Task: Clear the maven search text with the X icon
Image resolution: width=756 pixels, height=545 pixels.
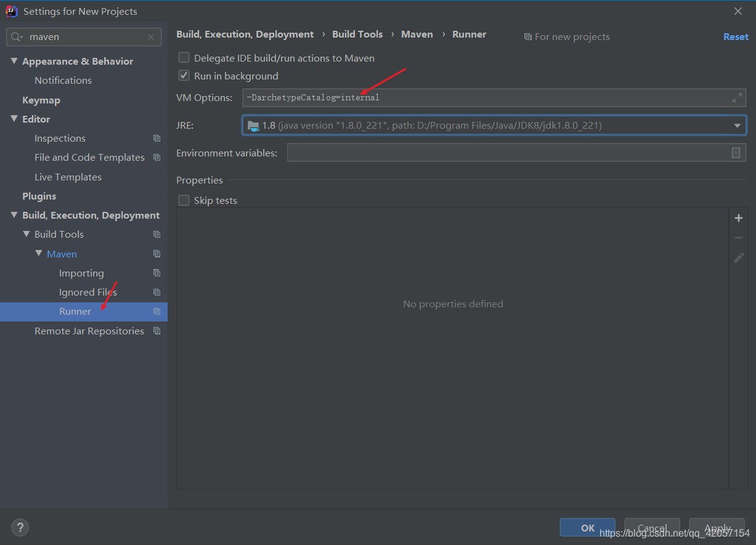Action: tap(151, 37)
